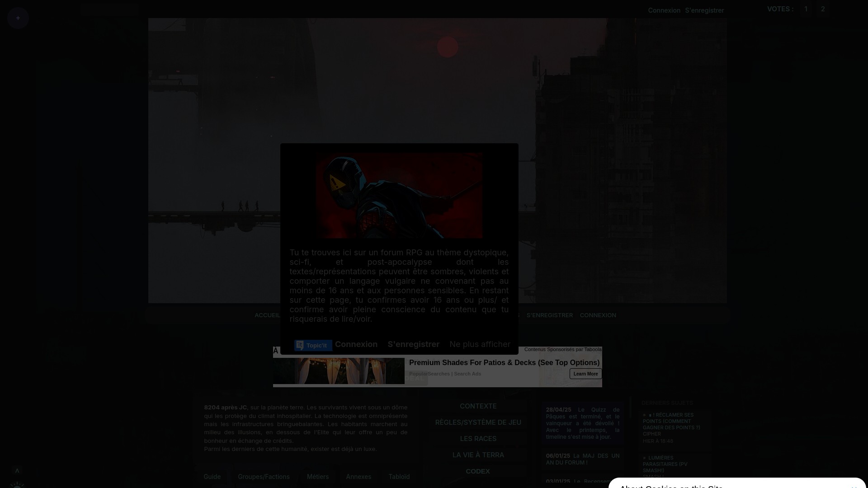The width and height of the screenshot is (868, 488).
Task: Click the news panel scrollbar
Action: pyautogui.click(x=630, y=408)
